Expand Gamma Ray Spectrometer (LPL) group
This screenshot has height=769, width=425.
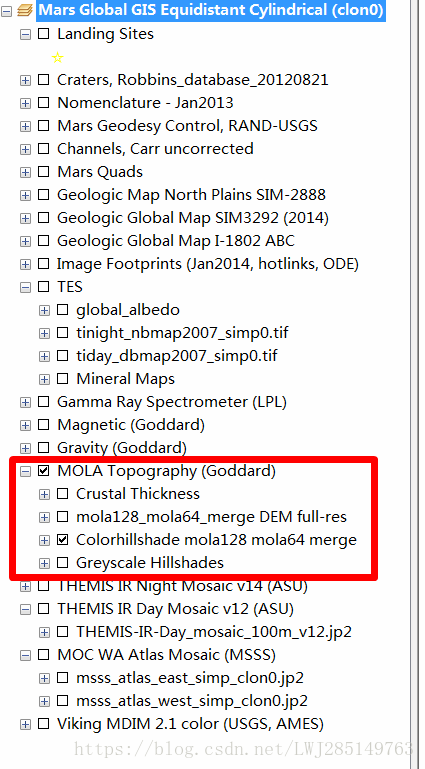tap(25, 403)
